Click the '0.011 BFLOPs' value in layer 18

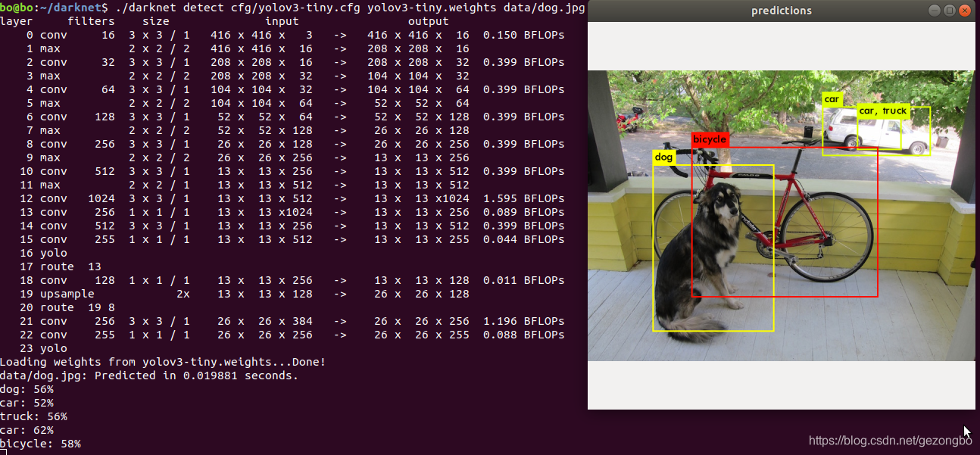(523, 280)
